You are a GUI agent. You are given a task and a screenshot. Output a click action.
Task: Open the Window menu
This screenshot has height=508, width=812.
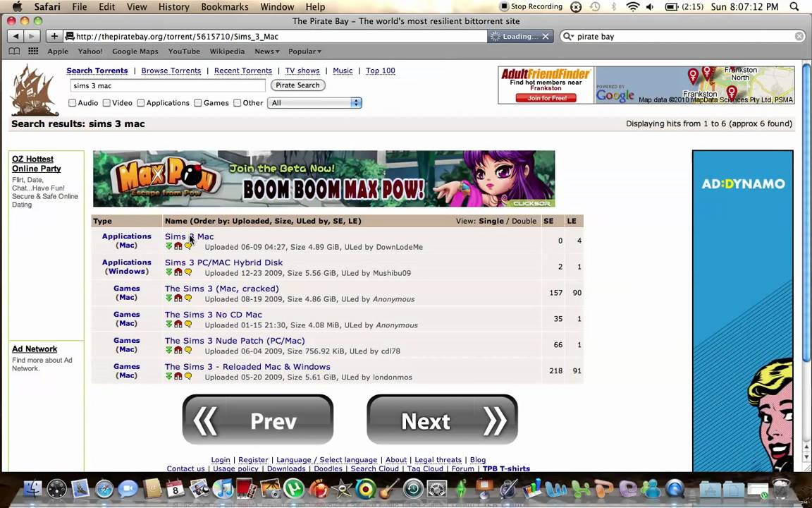pyautogui.click(x=277, y=7)
